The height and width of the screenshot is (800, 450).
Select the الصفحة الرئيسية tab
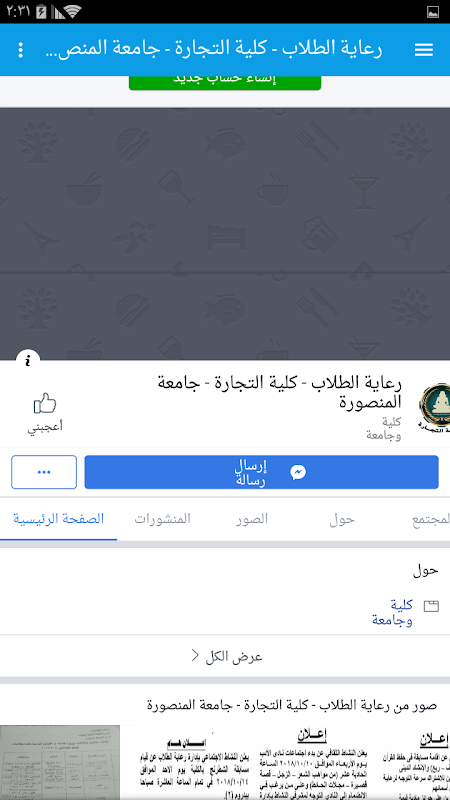(x=59, y=519)
